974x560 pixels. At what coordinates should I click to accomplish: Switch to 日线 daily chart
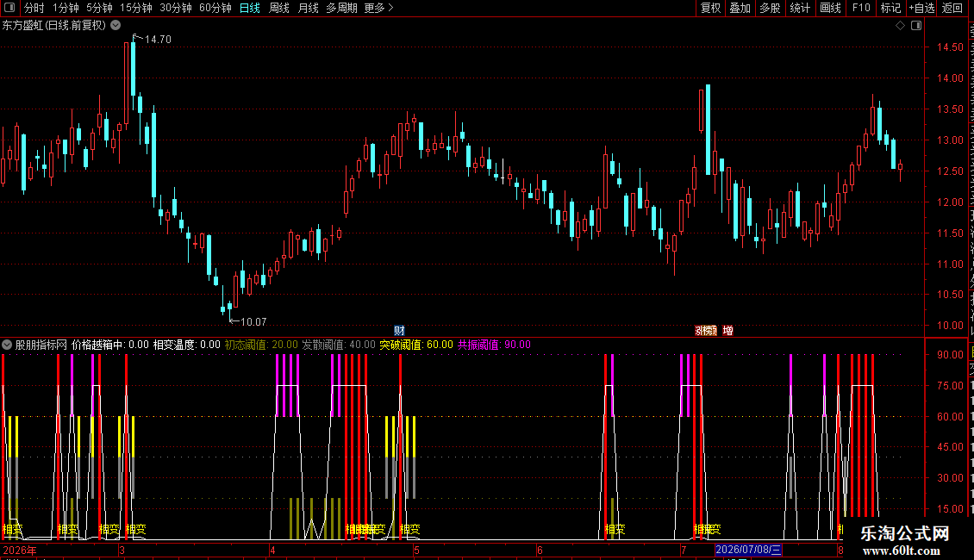[x=250, y=8]
